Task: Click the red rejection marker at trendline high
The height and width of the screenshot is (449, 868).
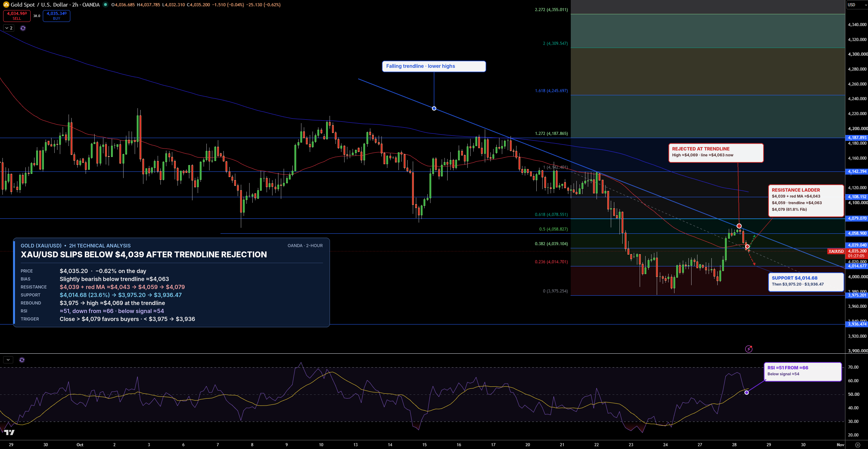Action: pos(739,226)
